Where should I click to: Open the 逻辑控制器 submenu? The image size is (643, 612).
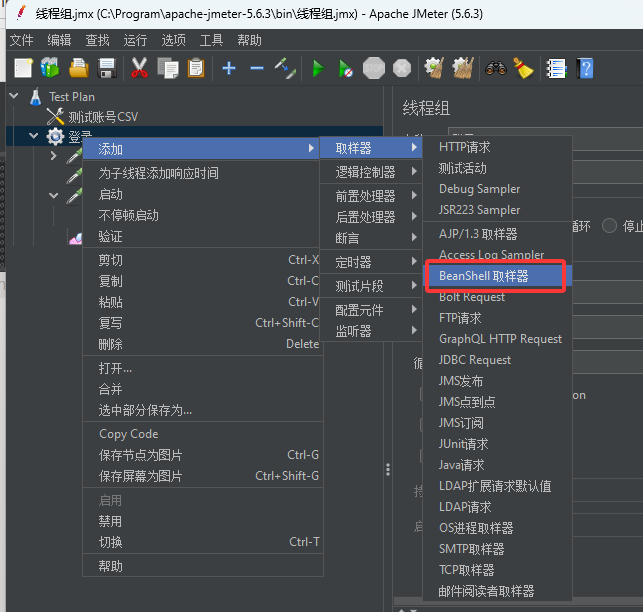(x=371, y=172)
